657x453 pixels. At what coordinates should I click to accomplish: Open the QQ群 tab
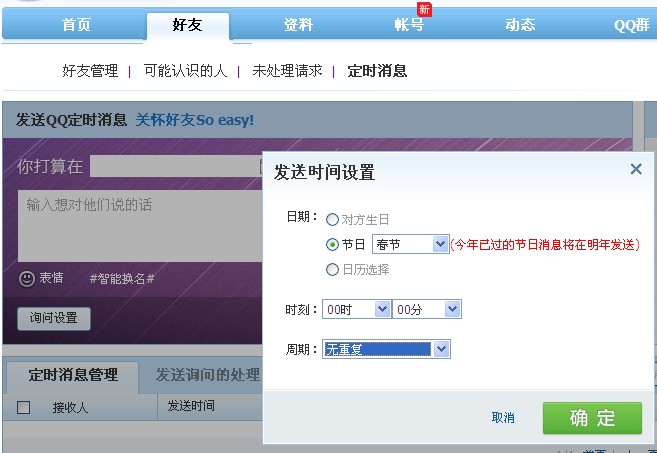[x=631, y=25]
